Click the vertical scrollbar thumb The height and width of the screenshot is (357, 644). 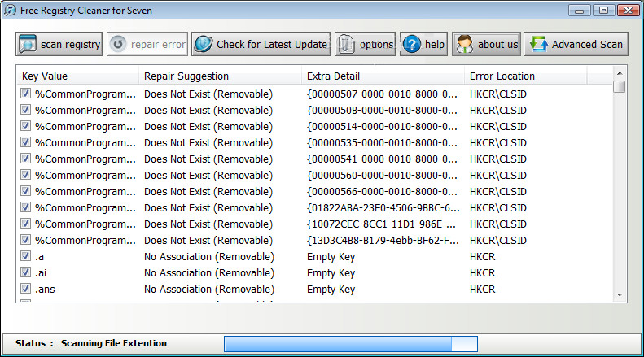[x=620, y=86]
